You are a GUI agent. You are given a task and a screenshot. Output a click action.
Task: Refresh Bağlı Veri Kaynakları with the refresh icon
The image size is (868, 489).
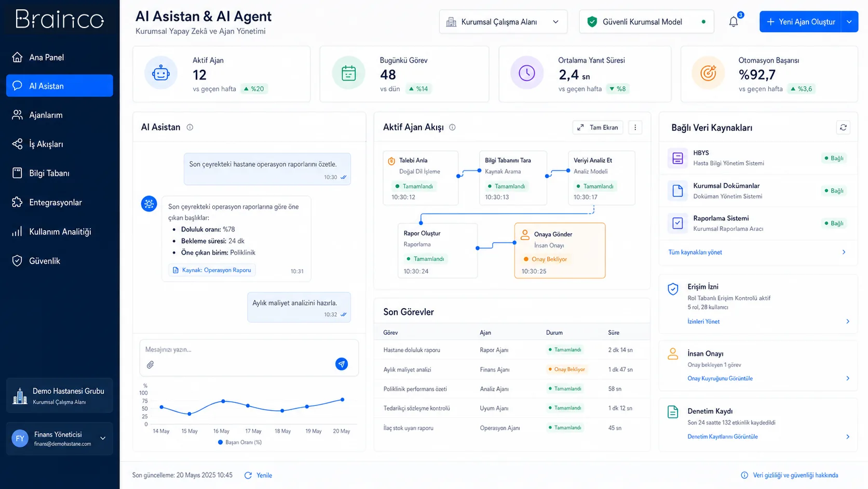point(843,127)
